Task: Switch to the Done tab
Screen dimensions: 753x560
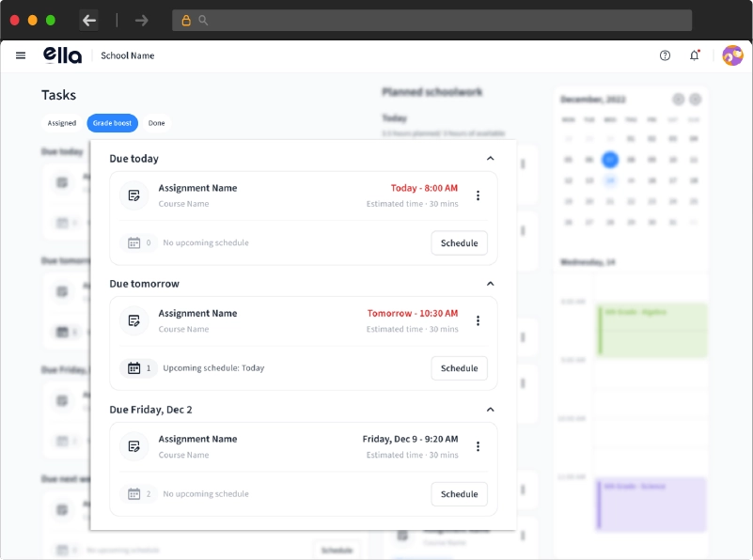Action: coord(156,123)
